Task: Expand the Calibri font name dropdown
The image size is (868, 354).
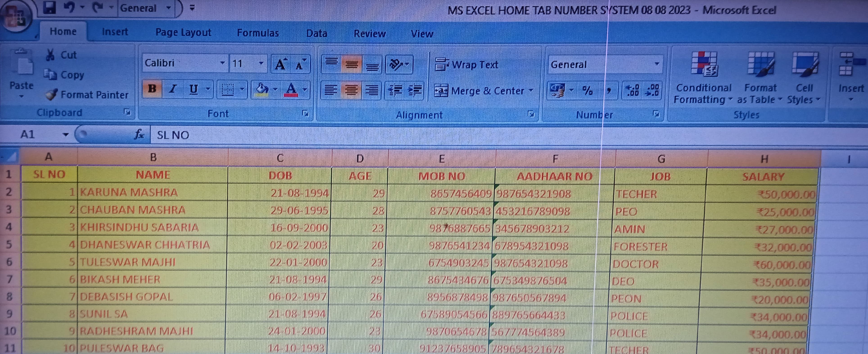Action: click(x=222, y=63)
